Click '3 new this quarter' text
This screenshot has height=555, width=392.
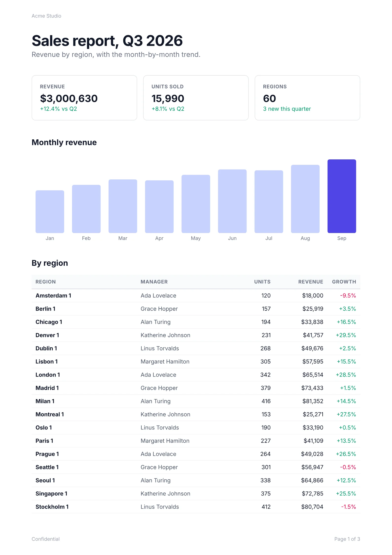click(x=287, y=109)
